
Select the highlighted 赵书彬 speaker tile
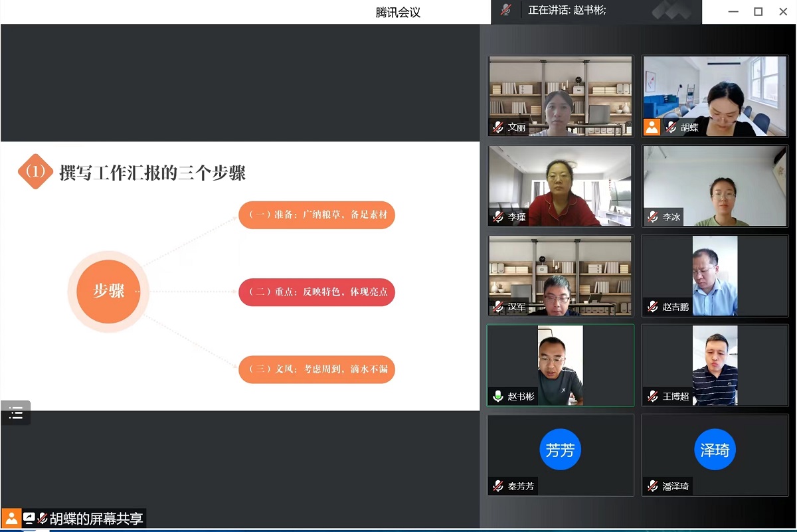click(x=561, y=365)
